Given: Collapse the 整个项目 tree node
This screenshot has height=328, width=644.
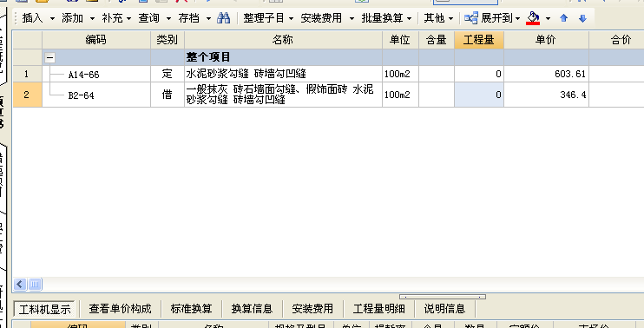Looking at the screenshot, I should coord(50,57).
